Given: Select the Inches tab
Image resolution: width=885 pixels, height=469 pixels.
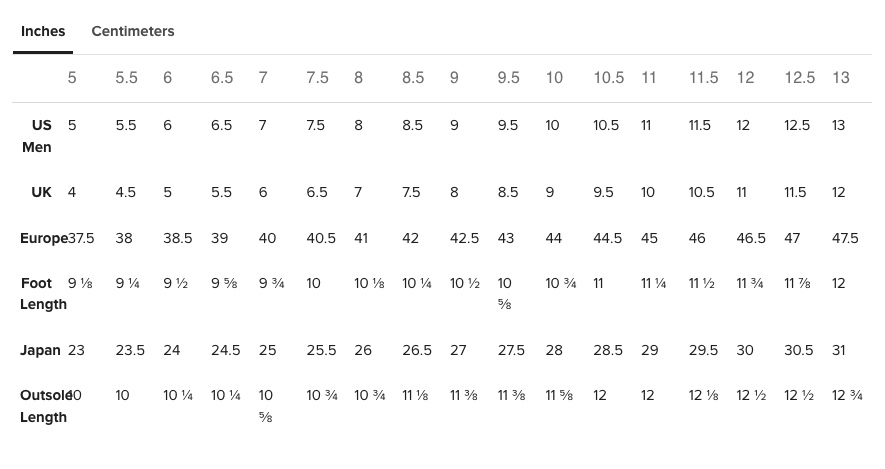Looking at the screenshot, I should (x=43, y=31).
